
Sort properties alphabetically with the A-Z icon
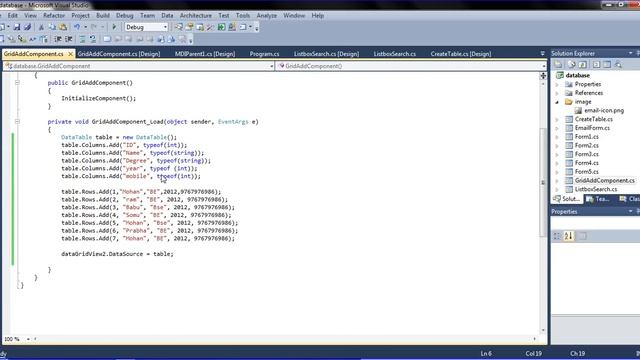(569, 236)
